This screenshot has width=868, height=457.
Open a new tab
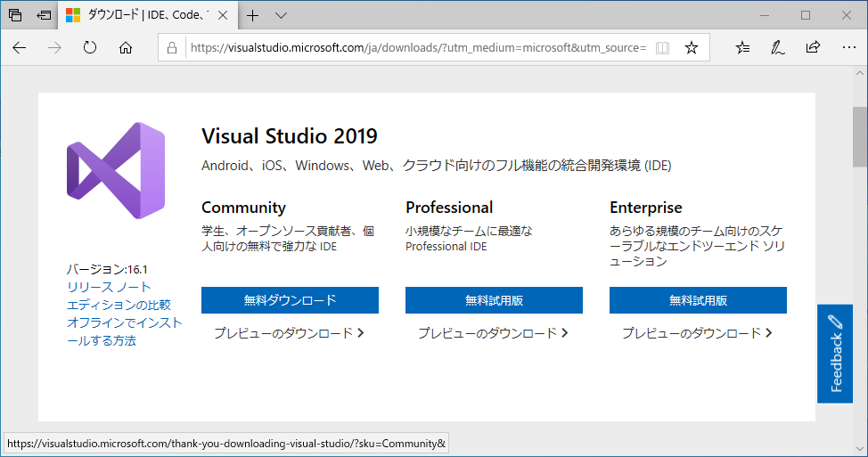252,15
